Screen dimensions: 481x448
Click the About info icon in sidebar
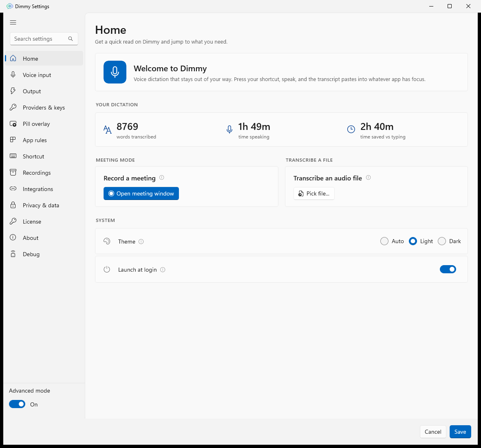pos(13,237)
